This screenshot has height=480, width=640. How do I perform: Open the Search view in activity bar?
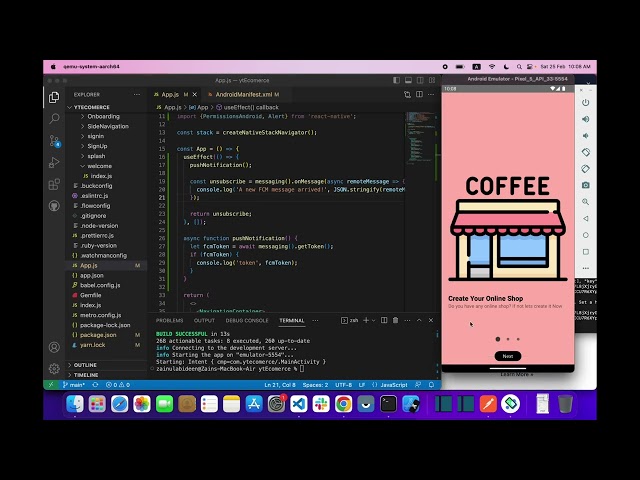(x=54, y=119)
